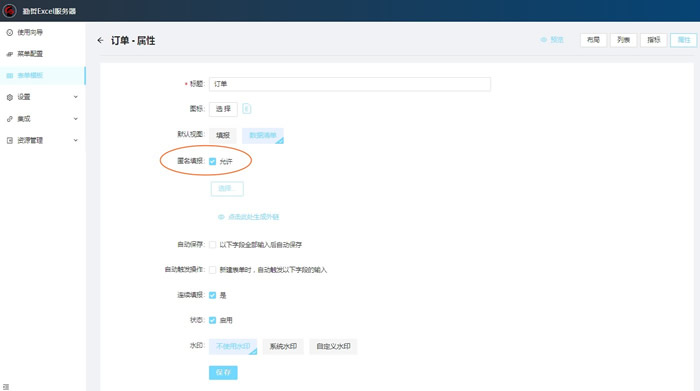
Task: Click the 标题 input field containing 订单
Action: 350,84
